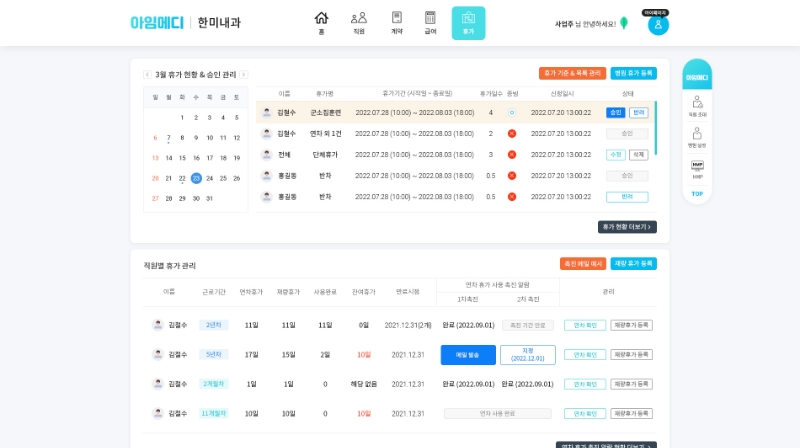This screenshot has width=800, height=448.
Task: Open the 급여 payroll calculator icon
Action: point(430,18)
